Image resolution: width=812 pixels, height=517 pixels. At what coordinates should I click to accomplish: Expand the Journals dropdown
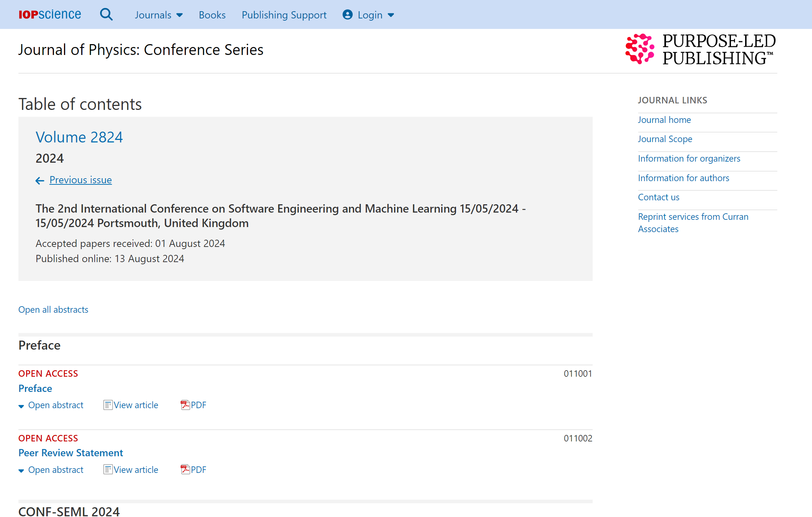click(x=159, y=15)
